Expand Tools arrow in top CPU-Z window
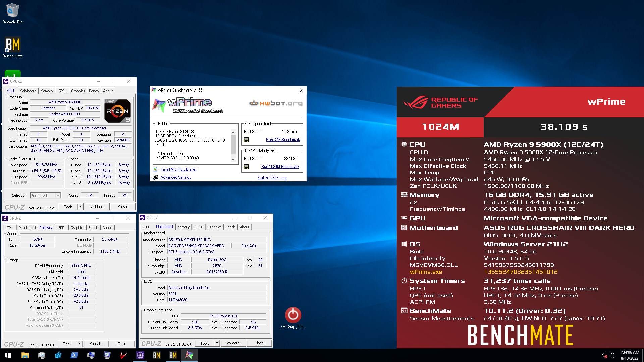 coord(80,207)
